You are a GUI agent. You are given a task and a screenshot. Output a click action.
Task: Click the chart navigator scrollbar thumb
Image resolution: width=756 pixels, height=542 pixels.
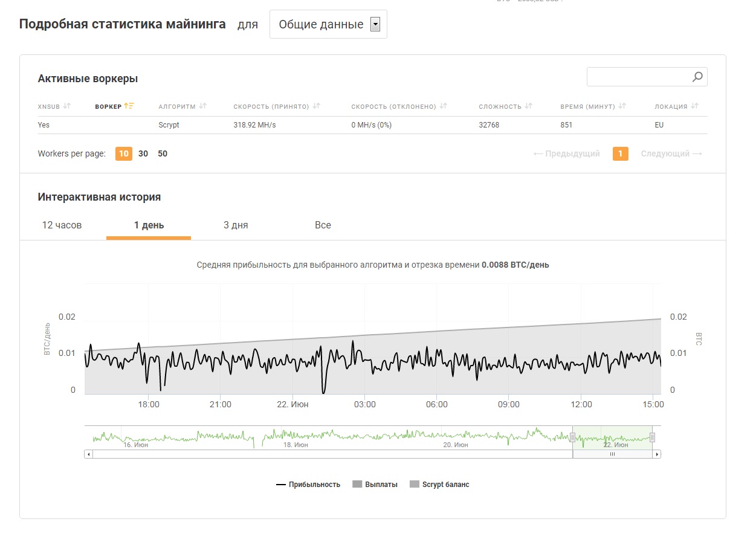tap(612, 454)
